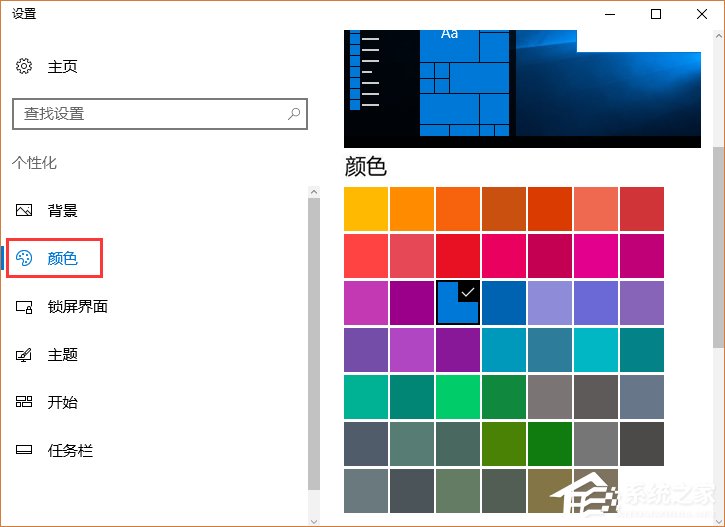Image resolution: width=725 pixels, height=527 pixels.
Task: Click the accent color preview image
Action: 522,89
